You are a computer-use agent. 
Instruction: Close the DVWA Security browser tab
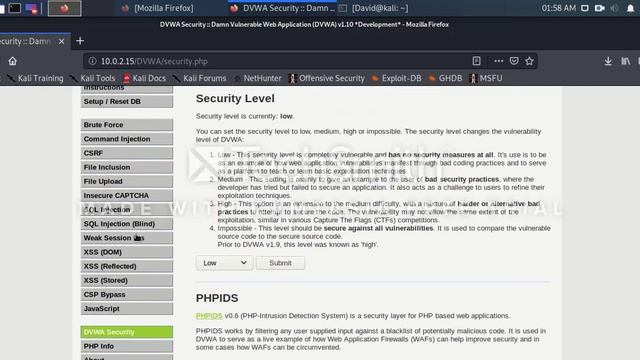(x=62, y=41)
